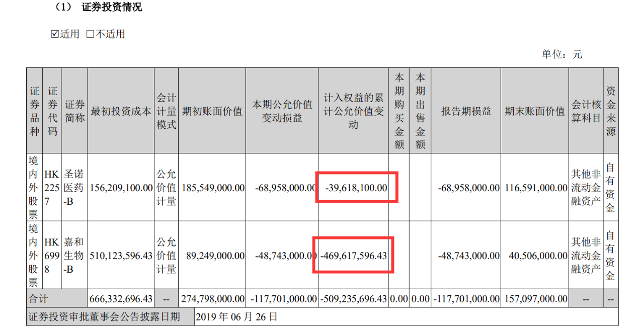
Task: Check the 适用 checkbox
Action: pyautogui.click(x=55, y=34)
